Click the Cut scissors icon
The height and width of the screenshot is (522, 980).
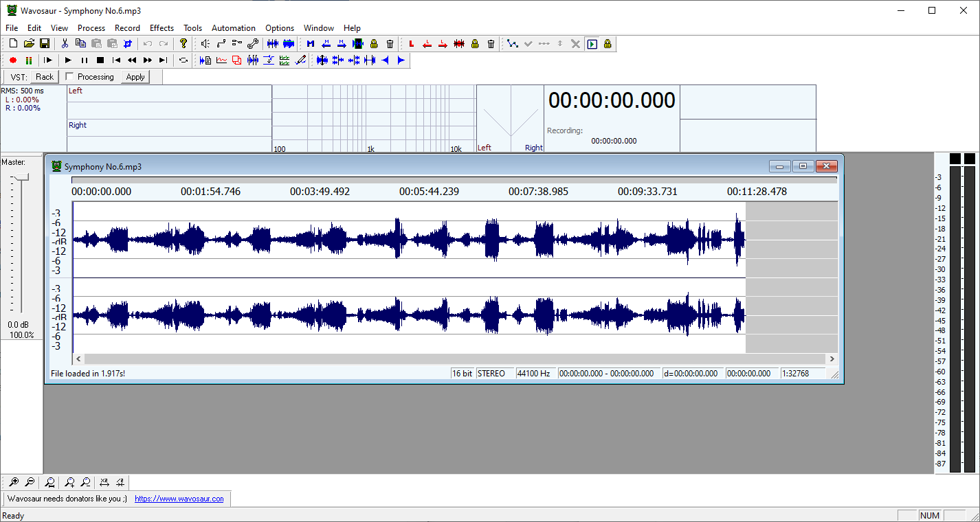coord(65,44)
